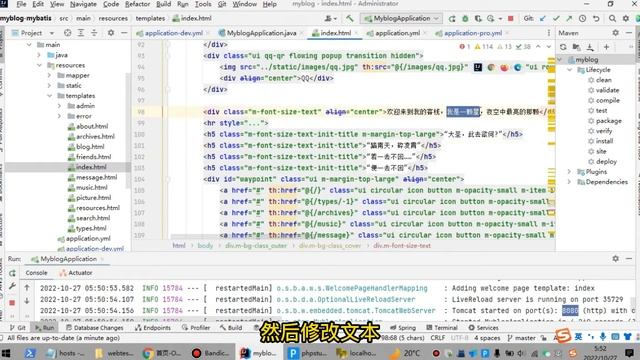Click the div.m-bg-class_cover breadcrumb

pyautogui.click(x=329, y=246)
